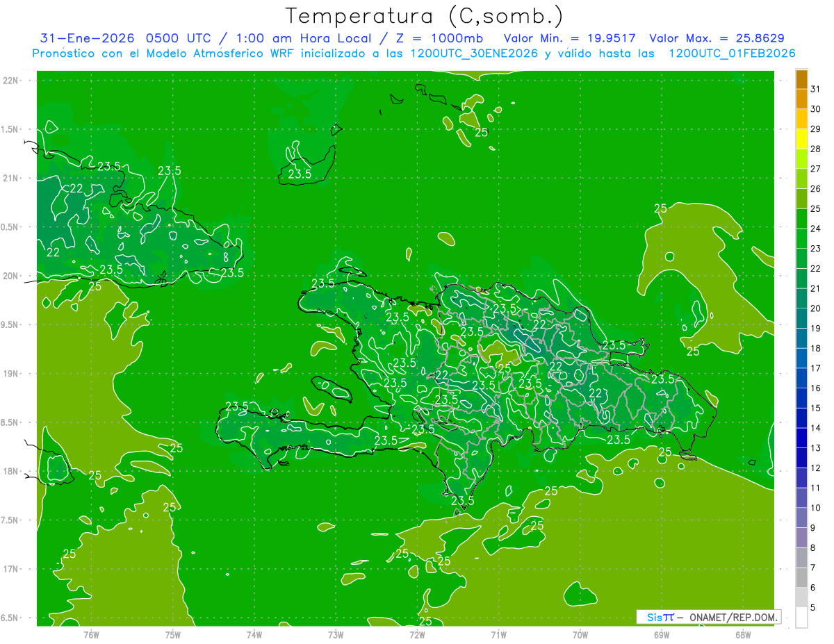This screenshot has width=834, height=644.
Task: Click the '27' value on the color scale
Action: coord(816,169)
